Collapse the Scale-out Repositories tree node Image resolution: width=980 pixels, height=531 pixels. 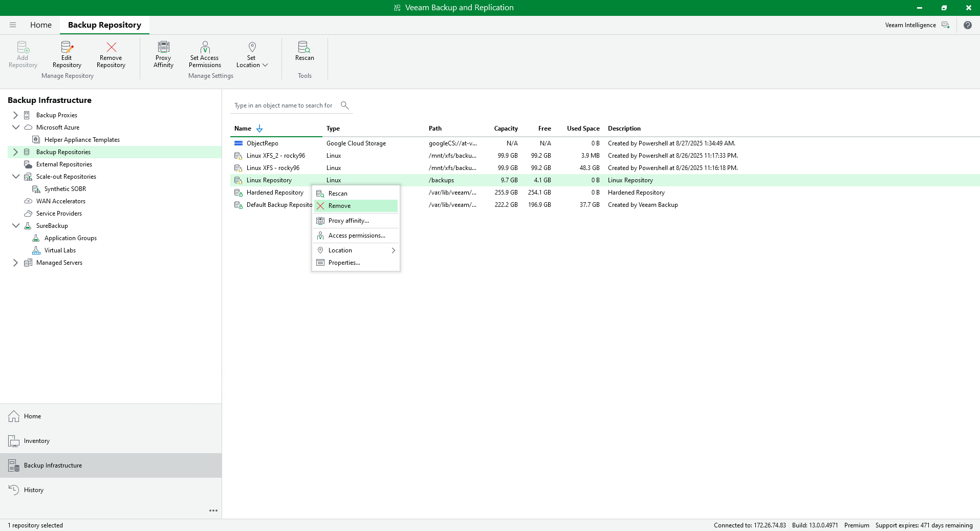click(x=15, y=177)
